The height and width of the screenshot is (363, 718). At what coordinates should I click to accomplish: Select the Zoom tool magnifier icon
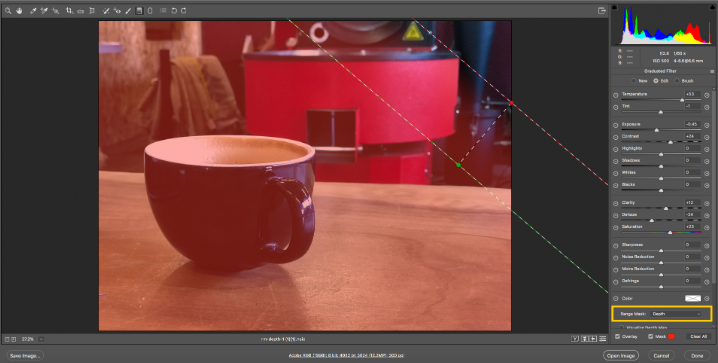click(8, 11)
